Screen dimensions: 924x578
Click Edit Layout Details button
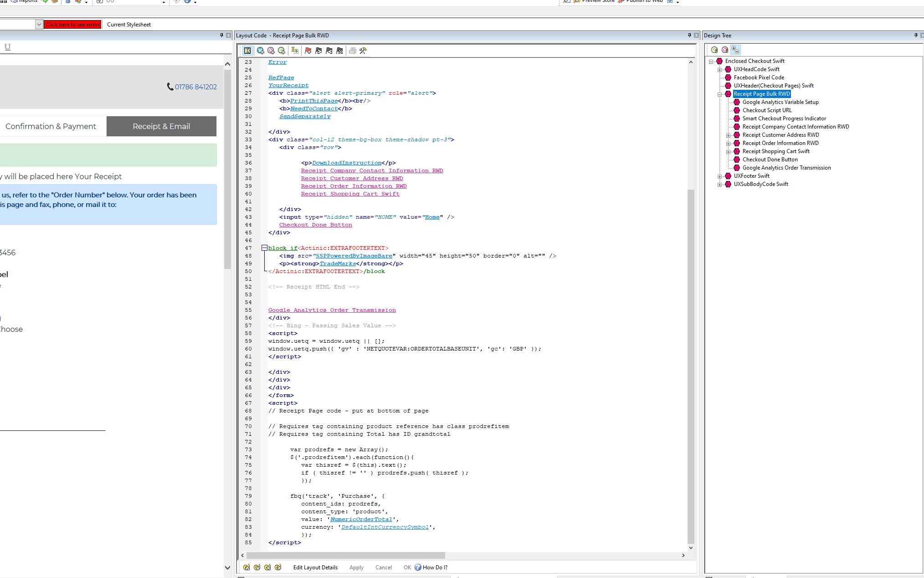click(315, 568)
